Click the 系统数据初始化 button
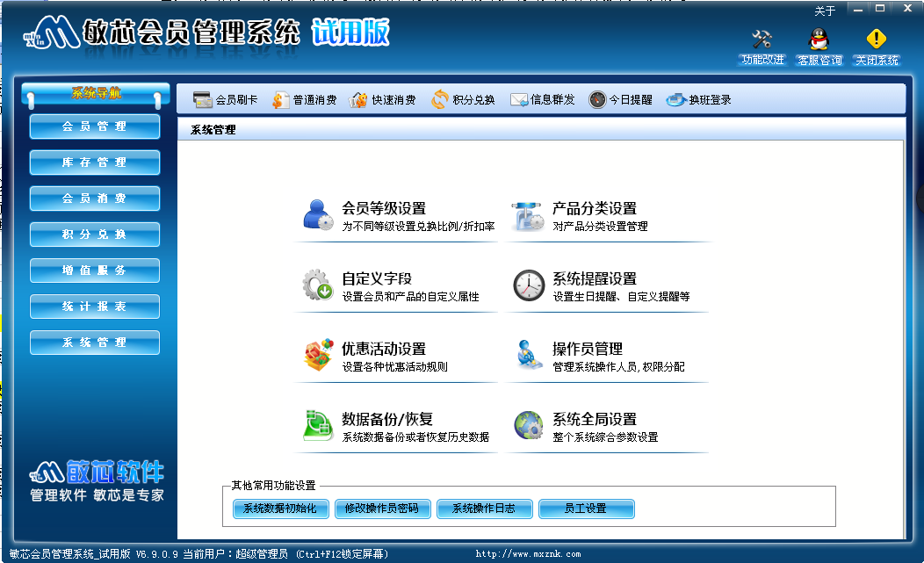The image size is (924, 563). tap(280, 509)
